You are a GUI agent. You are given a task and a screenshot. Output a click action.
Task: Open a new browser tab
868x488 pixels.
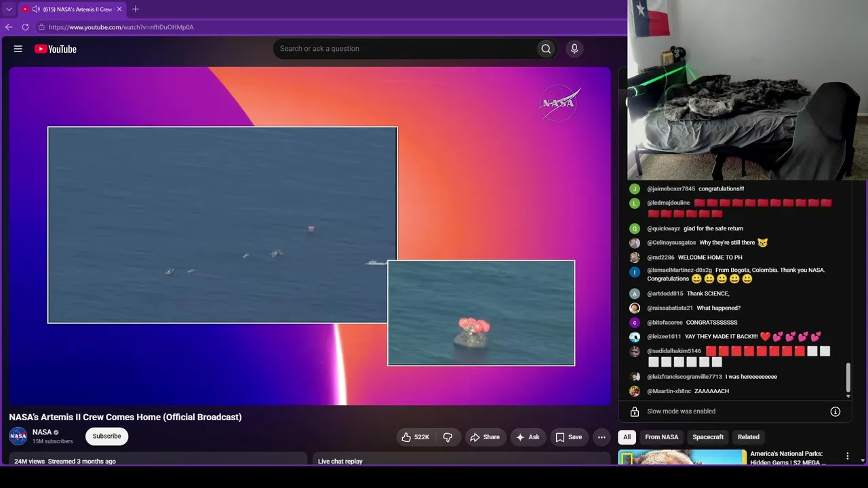point(136,9)
